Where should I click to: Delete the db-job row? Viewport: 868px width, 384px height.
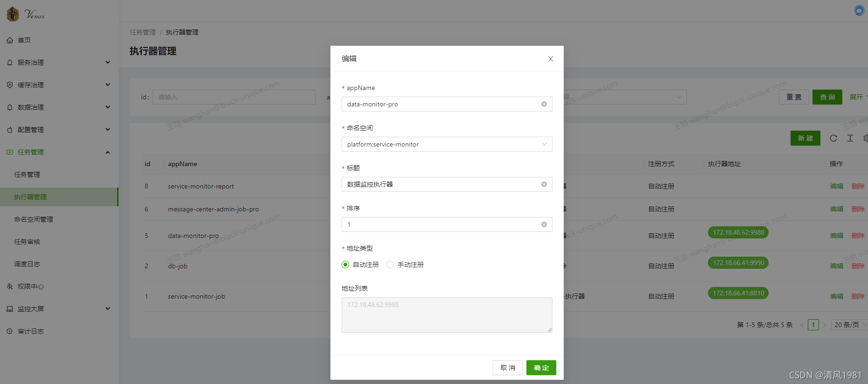click(x=858, y=266)
